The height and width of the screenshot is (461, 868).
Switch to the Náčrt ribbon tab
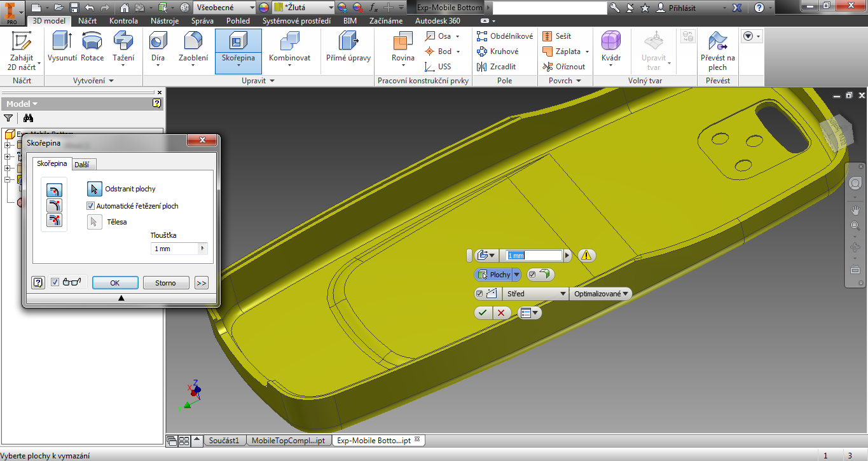click(x=87, y=21)
